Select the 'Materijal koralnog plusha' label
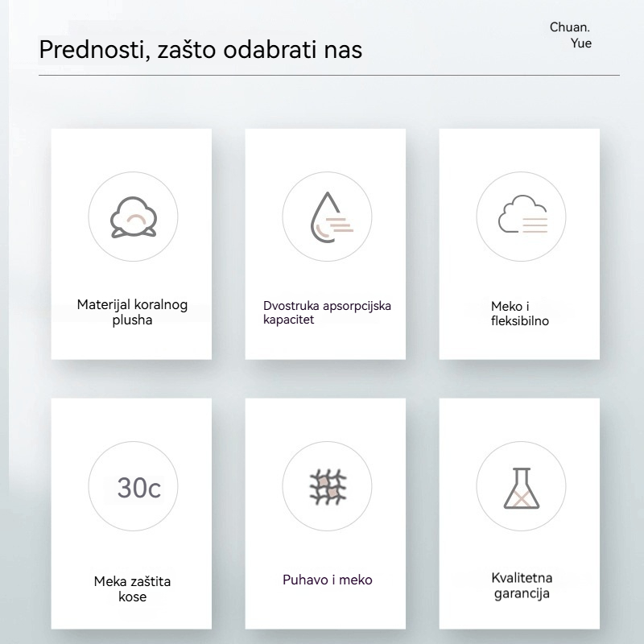The width and height of the screenshot is (644, 644). [x=132, y=312]
